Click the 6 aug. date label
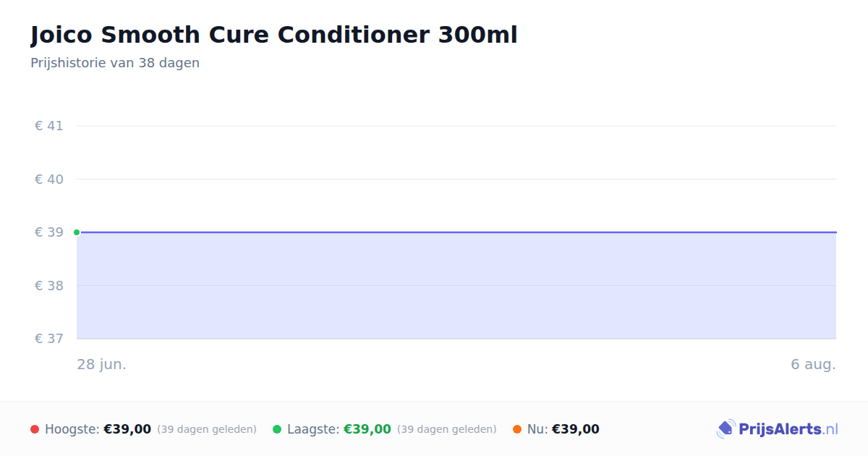The width and height of the screenshot is (868, 456). [x=813, y=364]
